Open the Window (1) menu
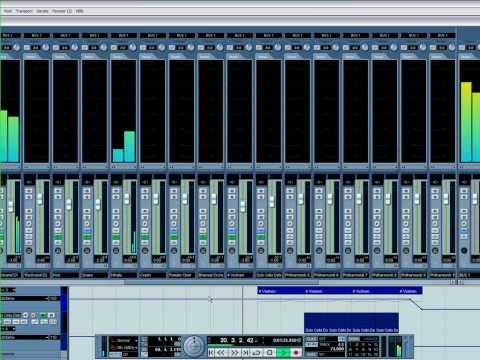Image resolution: width=480 pixels, height=360 pixels. coord(62,11)
